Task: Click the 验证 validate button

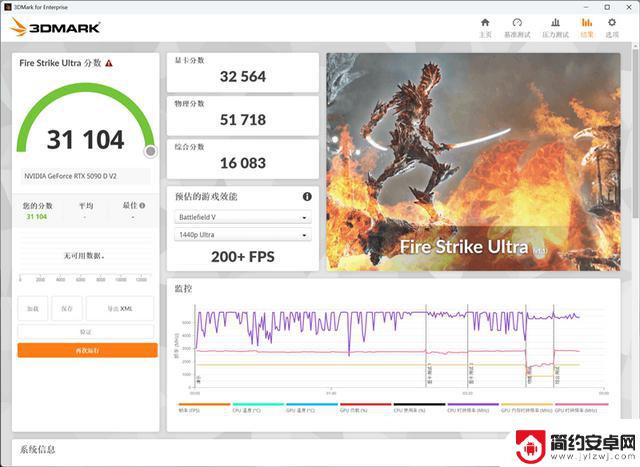Action: coord(86,331)
